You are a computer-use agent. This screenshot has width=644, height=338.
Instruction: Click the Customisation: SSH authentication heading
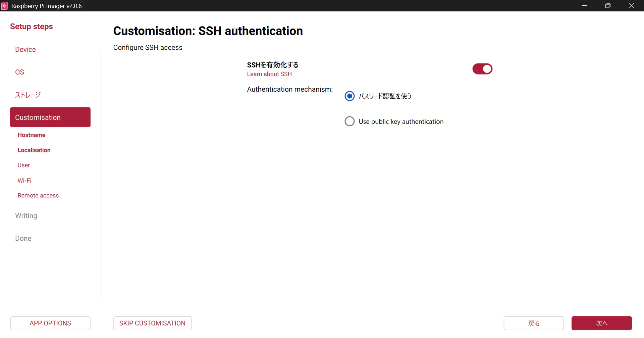click(x=208, y=31)
